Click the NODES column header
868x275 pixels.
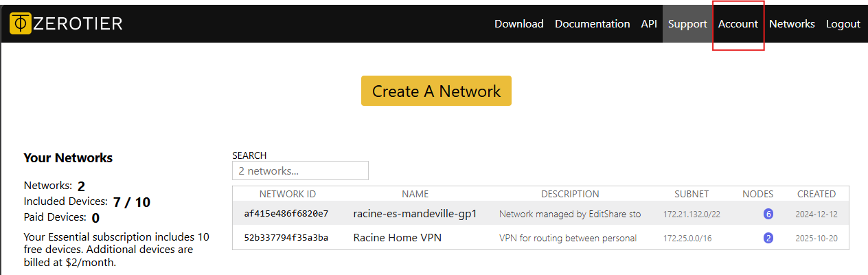tap(758, 194)
